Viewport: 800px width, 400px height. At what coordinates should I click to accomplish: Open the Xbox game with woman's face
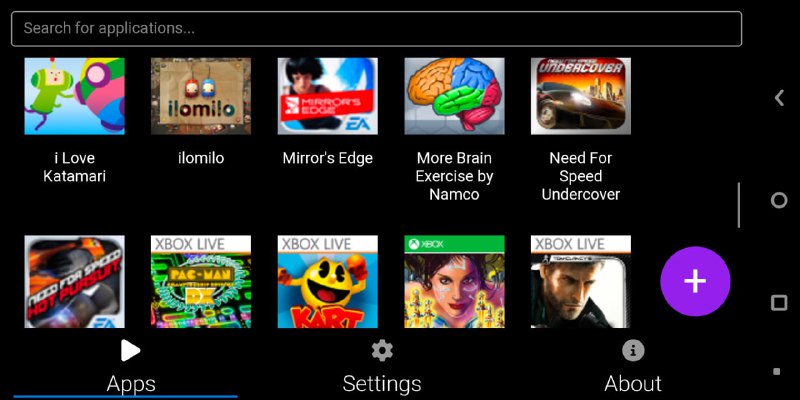click(x=455, y=282)
